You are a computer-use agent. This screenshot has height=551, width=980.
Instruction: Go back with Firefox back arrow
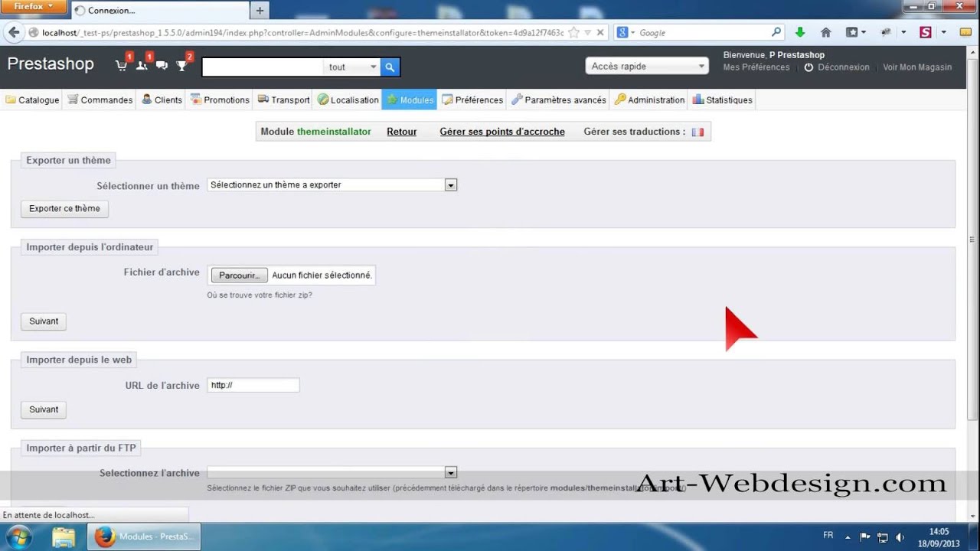[x=14, y=32]
